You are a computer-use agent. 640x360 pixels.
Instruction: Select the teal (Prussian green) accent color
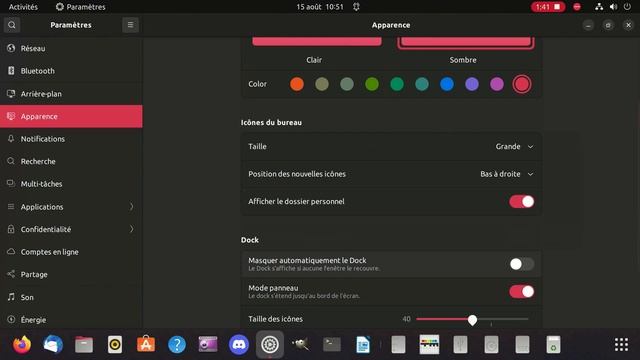click(422, 84)
